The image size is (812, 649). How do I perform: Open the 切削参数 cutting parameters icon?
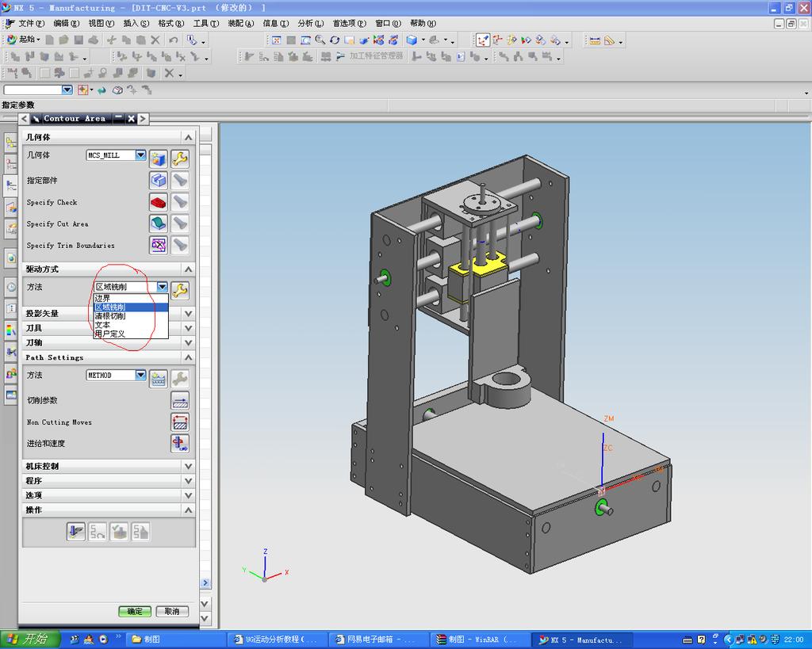180,401
